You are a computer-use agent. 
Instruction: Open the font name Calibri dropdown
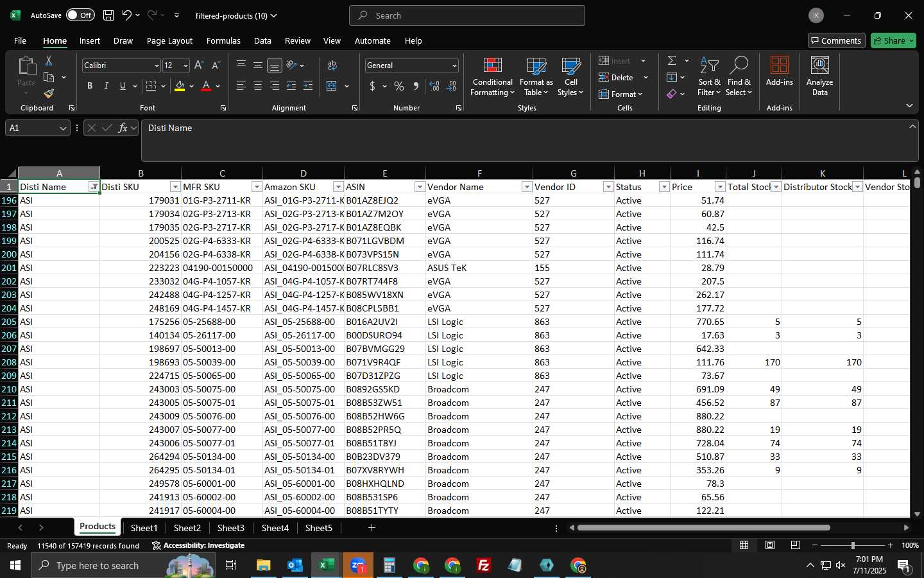(x=156, y=66)
